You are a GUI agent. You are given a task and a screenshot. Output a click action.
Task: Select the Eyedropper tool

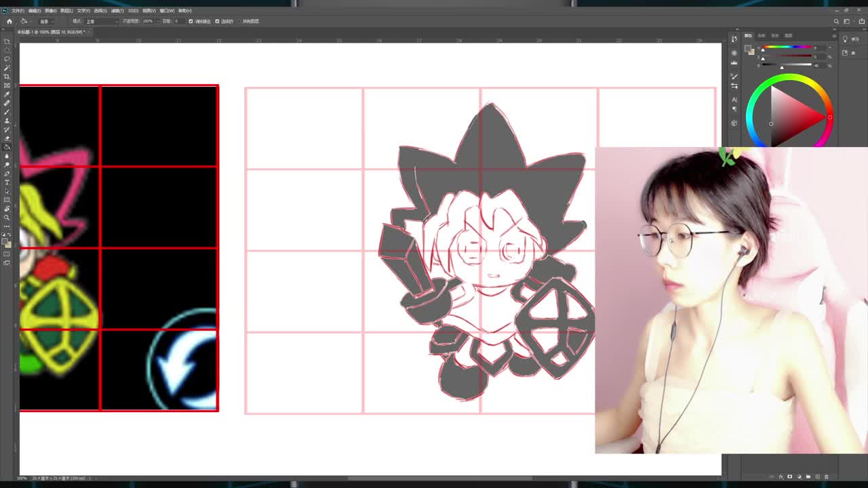tap(7, 94)
